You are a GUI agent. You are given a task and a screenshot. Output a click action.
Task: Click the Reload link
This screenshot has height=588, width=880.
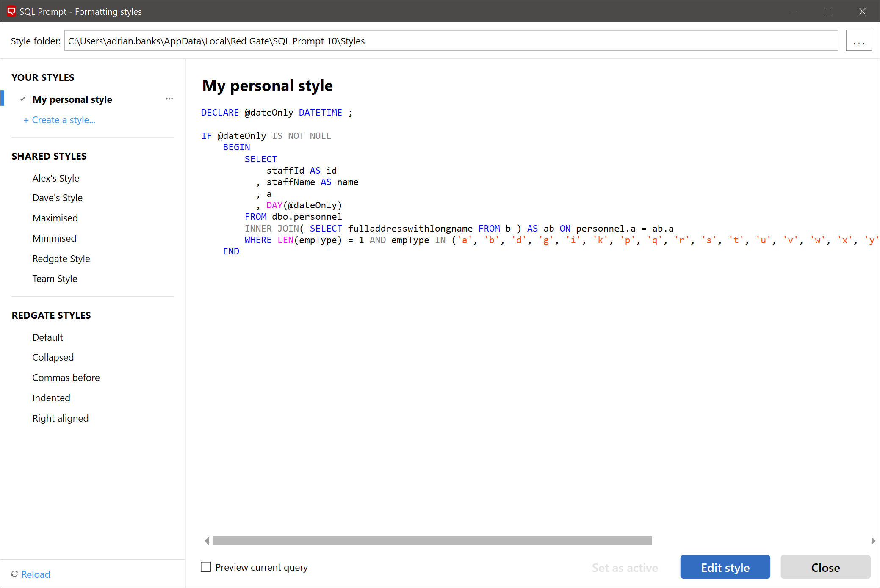pyautogui.click(x=36, y=574)
